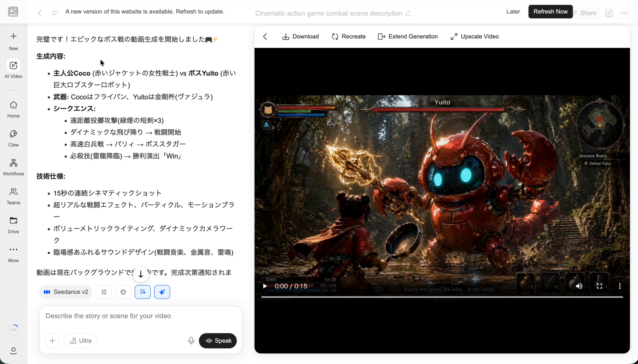Open the top-right more options menu
The width and height of the screenshot is (638, 364).
tap(624, 13)
